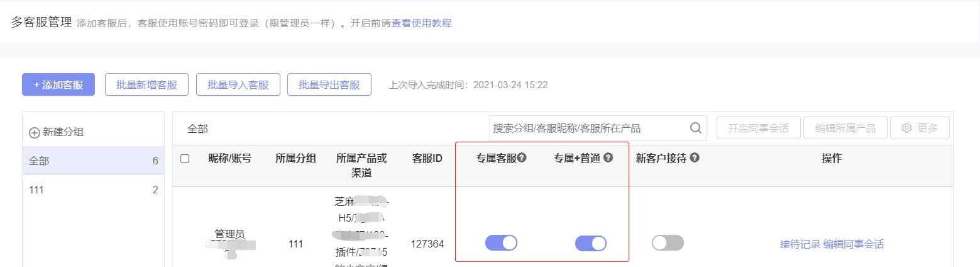Open help icon beside 专属+普通
The width and height of the screenshot is (980, 267).
coord(608,158)
